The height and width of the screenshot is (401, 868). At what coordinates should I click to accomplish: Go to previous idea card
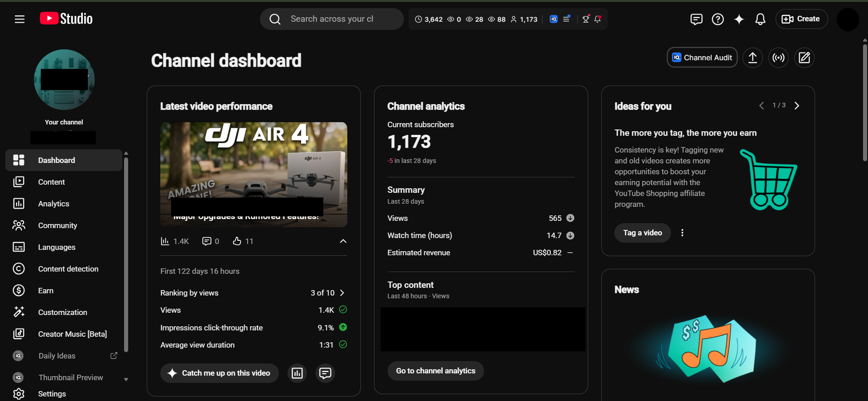(762, 105)
